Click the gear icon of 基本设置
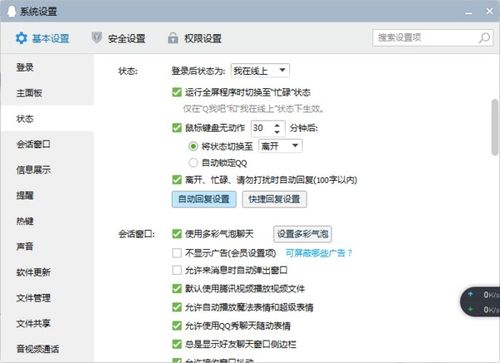Screen dimensions: 500x363 pos(21,38)
